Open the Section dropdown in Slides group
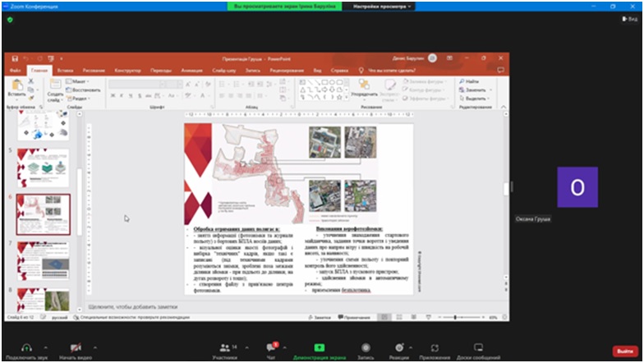This screenshot has width=644, height=363. tap(78, 99)
